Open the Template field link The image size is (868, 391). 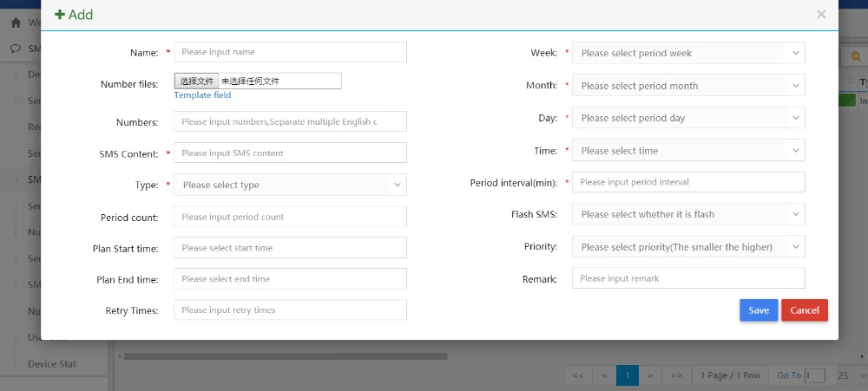(x=202, y=95)
